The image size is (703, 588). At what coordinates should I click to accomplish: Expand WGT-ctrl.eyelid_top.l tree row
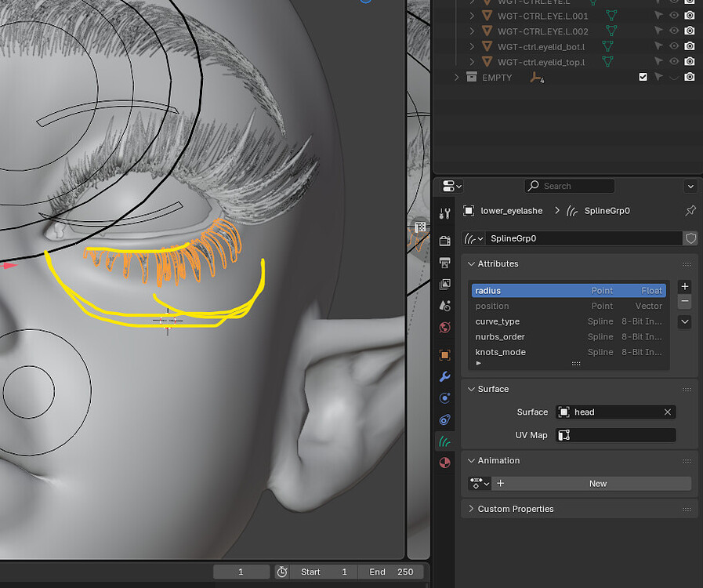472,61
